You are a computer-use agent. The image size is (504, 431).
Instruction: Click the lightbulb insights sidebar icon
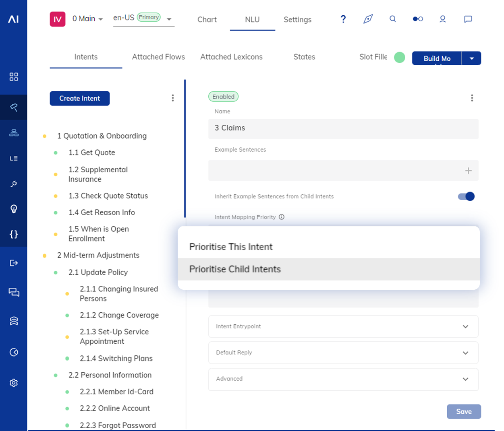tap(14, 209)
